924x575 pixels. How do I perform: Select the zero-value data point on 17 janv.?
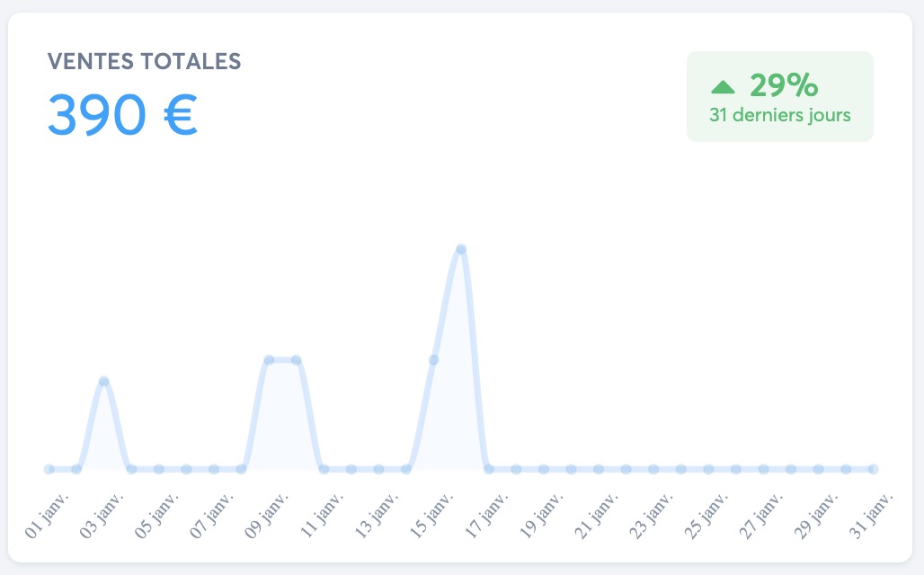pos(488,469)
